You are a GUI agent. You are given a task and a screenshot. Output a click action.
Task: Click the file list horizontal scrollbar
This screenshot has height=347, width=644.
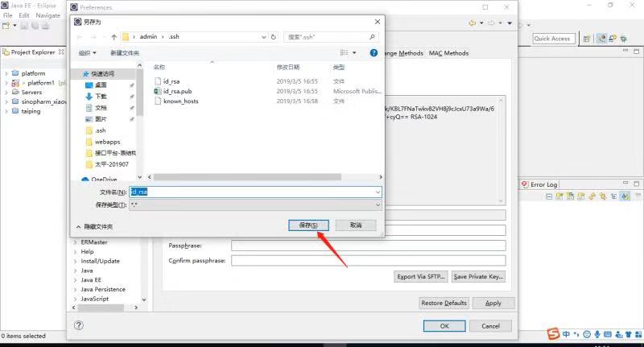(247, 177)
